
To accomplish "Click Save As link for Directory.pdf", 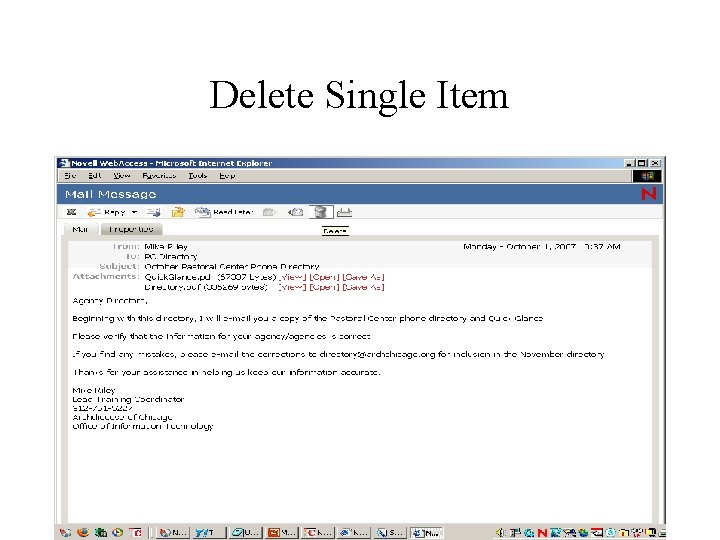I will point(363,287).
